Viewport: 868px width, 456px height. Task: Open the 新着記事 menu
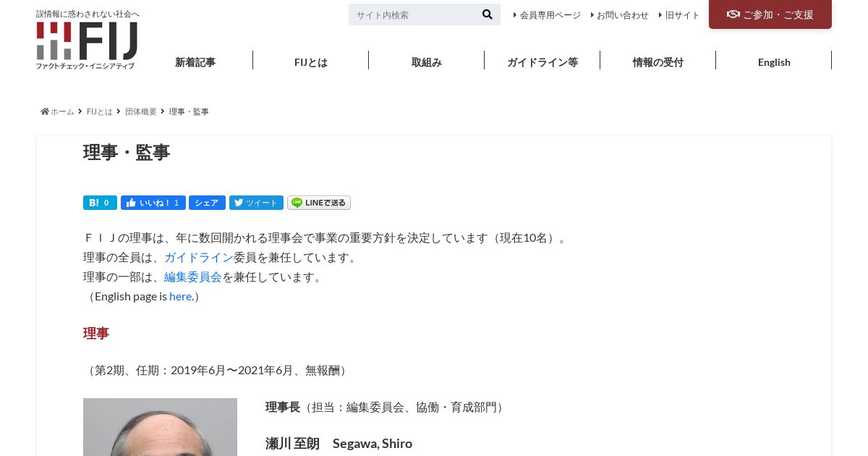click(195, 62)
